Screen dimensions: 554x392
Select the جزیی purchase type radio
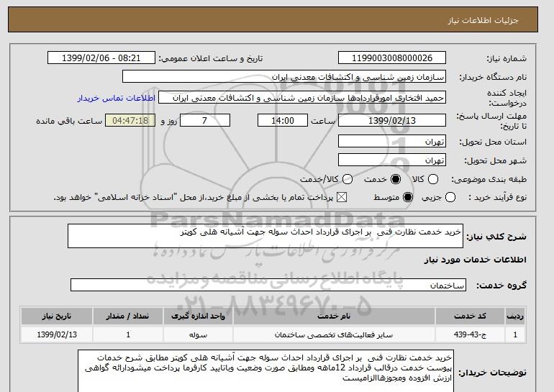[x=450, y=197]
